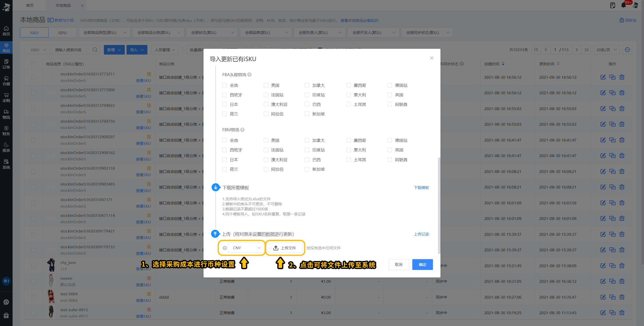The height and width of the screenshot is (326, 644).
Task: Click the chy_json product thumbnail
Action: click(51, 265)
